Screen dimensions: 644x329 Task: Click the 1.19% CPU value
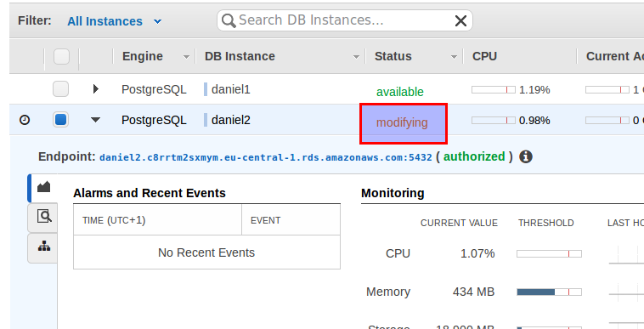coord(534,89)
